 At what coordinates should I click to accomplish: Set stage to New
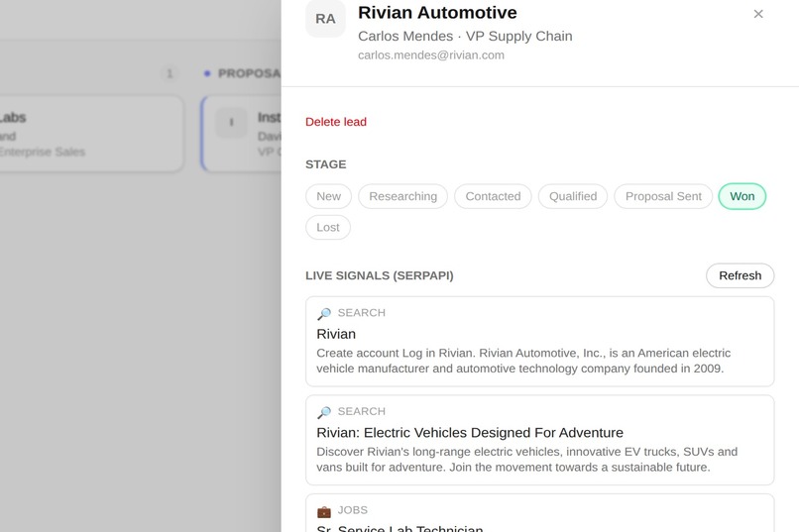(x=329, y=196)
